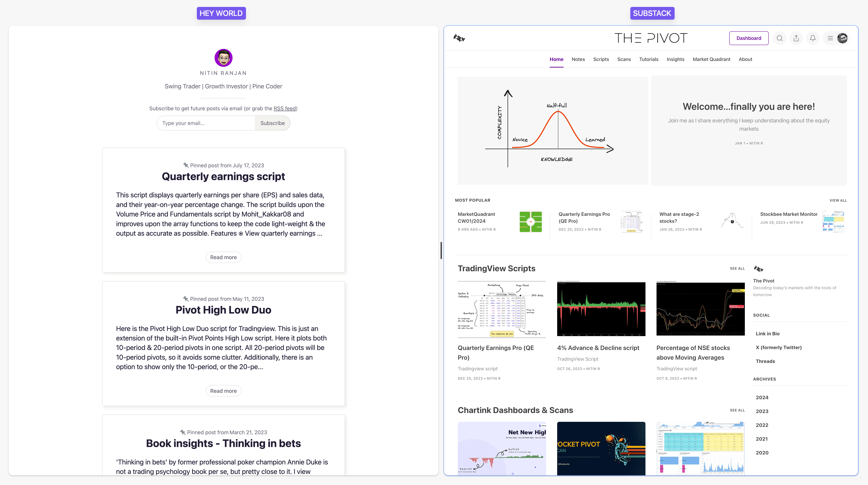The width and height of the screenshot is (868, 485).
Task: Open the Welcome...finally you are here! post
Action: (x=749, y=107)
